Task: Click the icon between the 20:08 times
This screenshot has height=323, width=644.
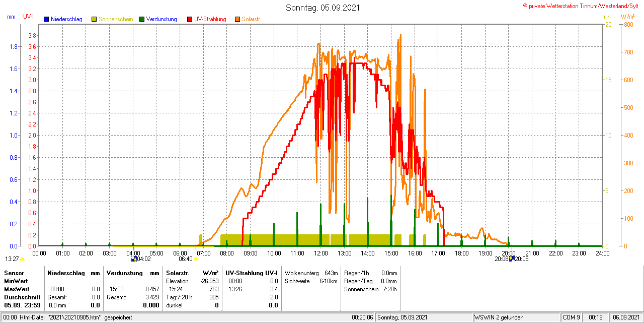Action: (x=512, y=259)
